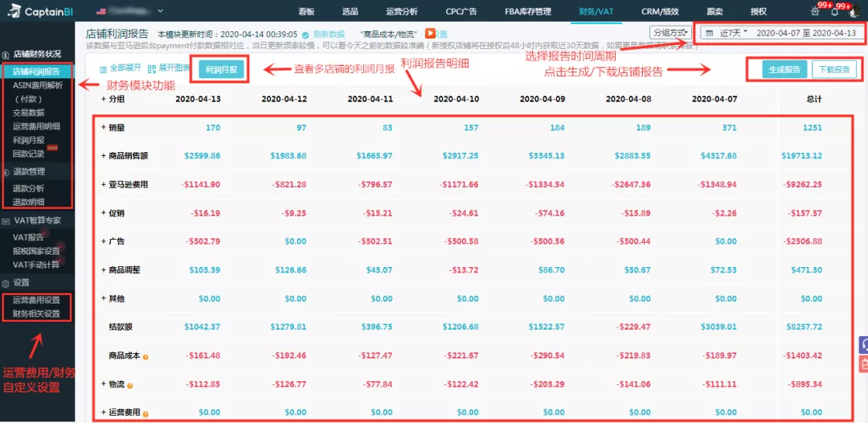
Task: Select VAT报告 in the sidebar
Action: (x=28, y=237)
